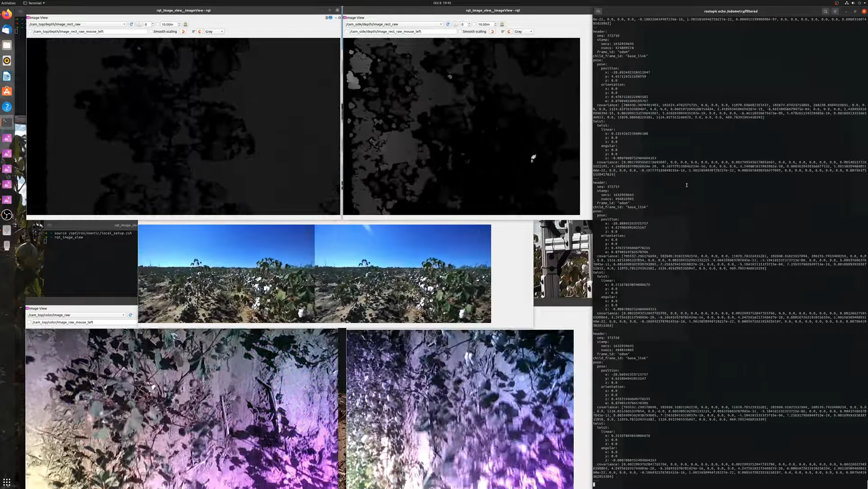This screenshot has width=868, height=489.
Task: Open the Terminal application menu in top bar
Action: pos(34,3)
